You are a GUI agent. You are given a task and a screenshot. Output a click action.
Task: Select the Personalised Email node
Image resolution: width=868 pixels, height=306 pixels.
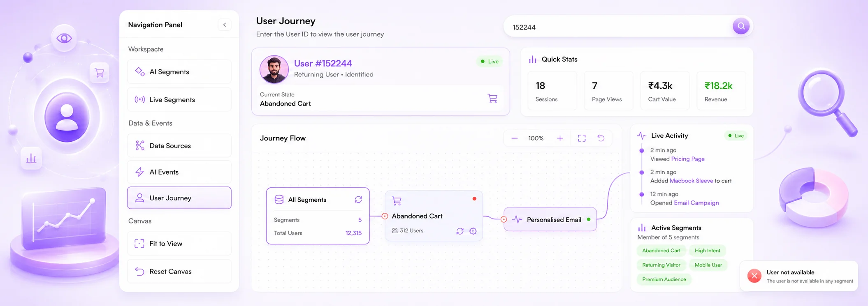pyautogui.click(x=550, y=220)
